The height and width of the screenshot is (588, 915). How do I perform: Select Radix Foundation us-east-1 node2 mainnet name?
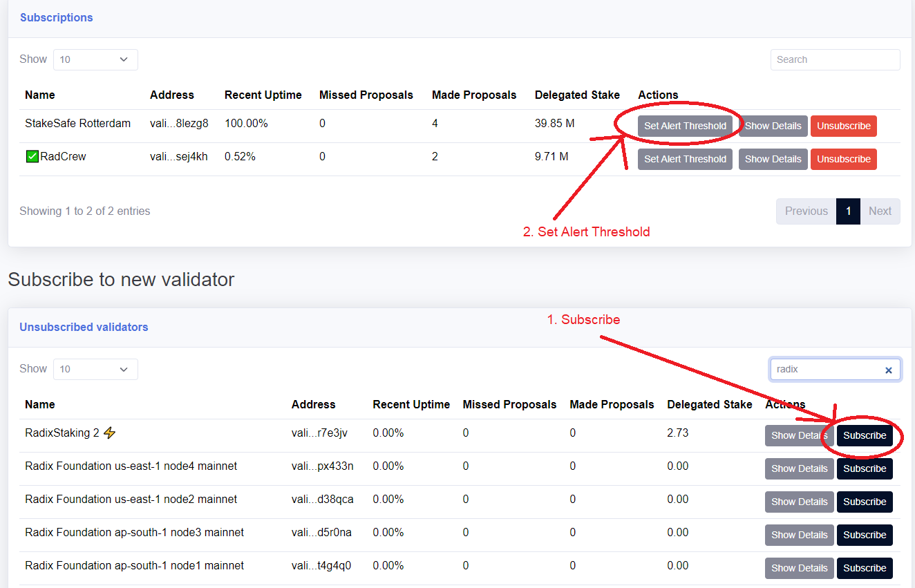131,500
